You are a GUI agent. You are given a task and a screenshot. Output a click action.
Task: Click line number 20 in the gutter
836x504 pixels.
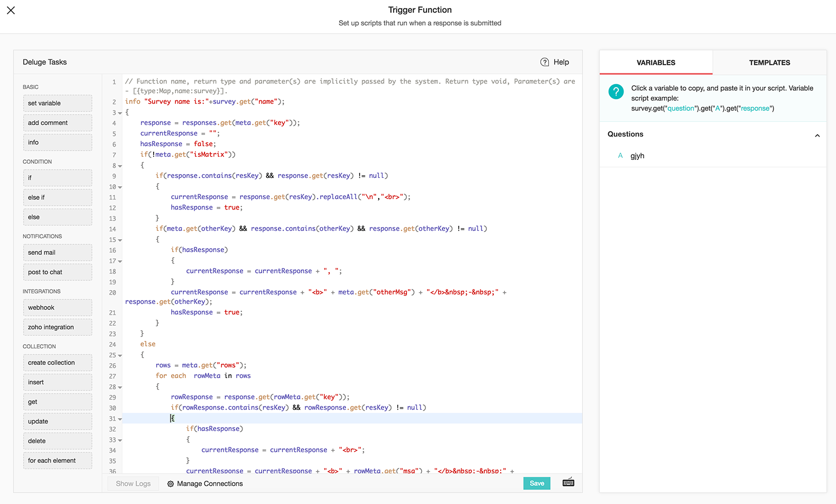[x=112, y=293]
